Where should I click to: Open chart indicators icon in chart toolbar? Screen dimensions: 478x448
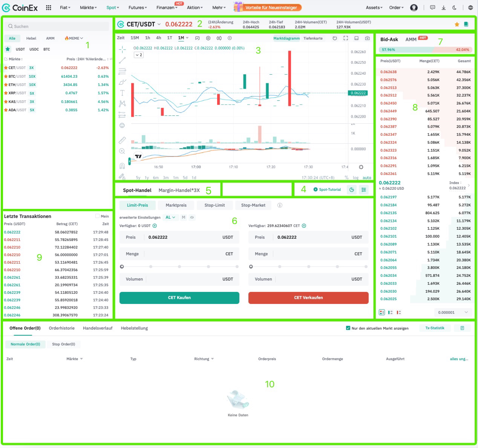197,38
